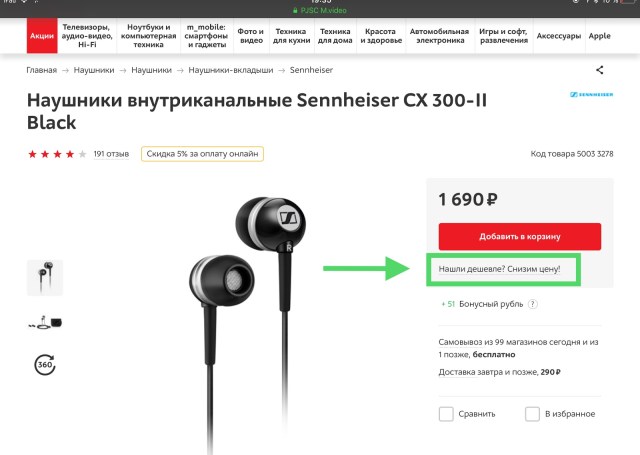Open the Акции menu tab

(x=42, y=36)
